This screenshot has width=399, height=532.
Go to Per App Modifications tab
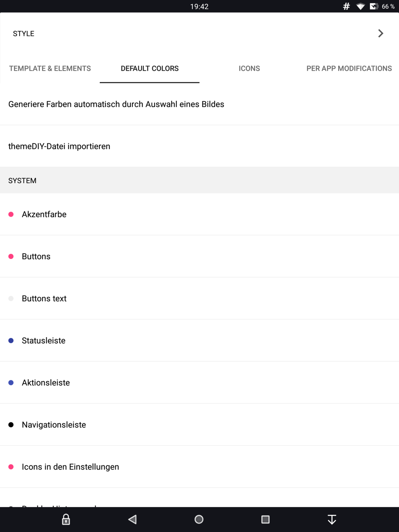pos(349,68)
